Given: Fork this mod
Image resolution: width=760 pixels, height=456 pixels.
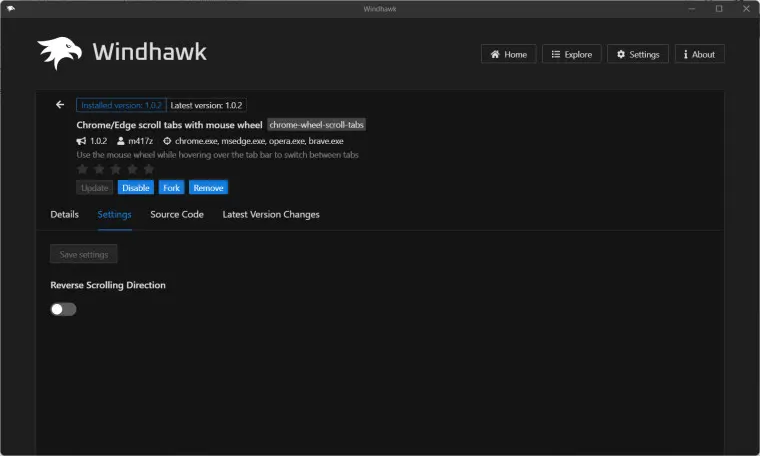Looking at the screenshot, I should [x=172, y=187].
